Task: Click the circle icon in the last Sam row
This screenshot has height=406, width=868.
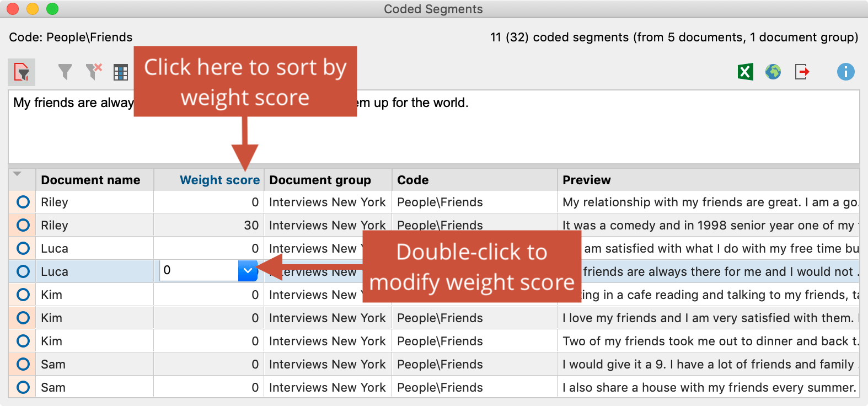Action: (x=23, y=387)
